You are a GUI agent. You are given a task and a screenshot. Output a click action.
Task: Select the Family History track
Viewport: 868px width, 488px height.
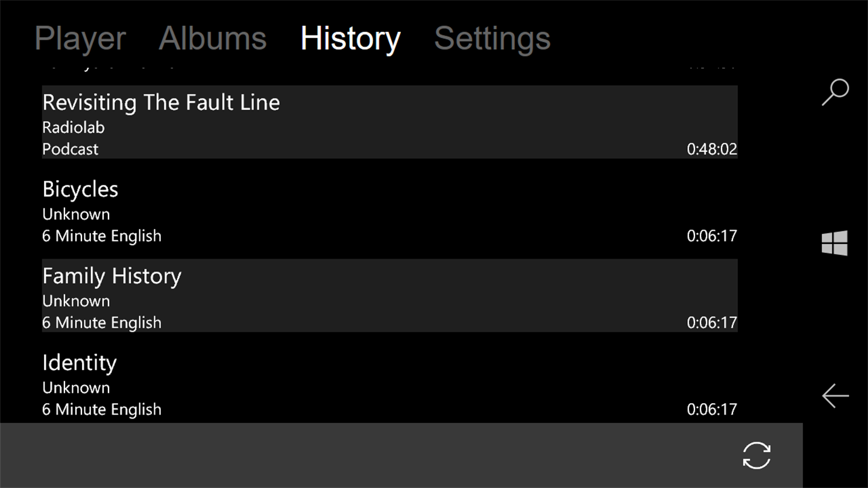[112, 277]
